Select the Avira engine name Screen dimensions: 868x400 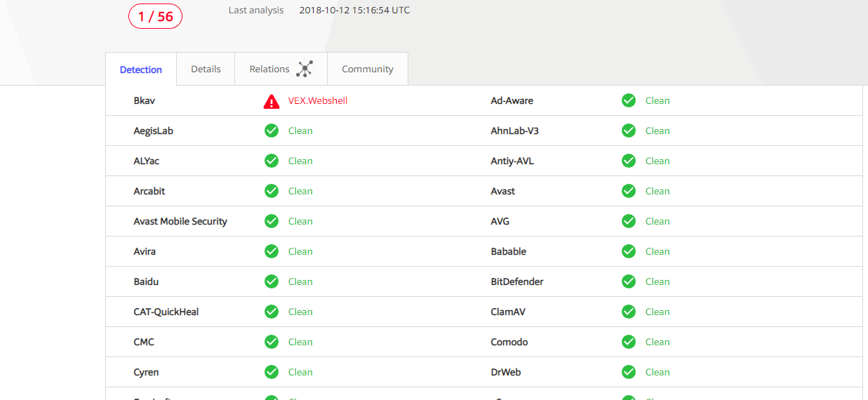pos(145,251)
